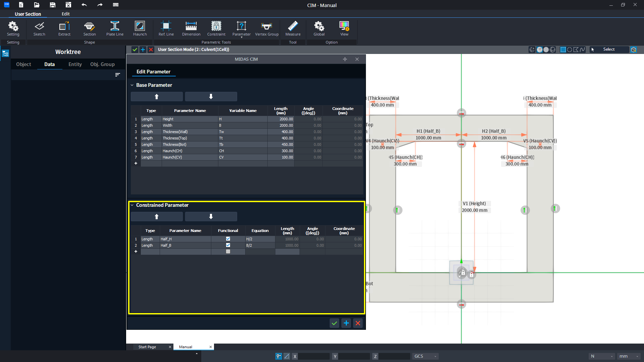Select the Haunch tool
The image size is (644, 362).
point(140,29)
